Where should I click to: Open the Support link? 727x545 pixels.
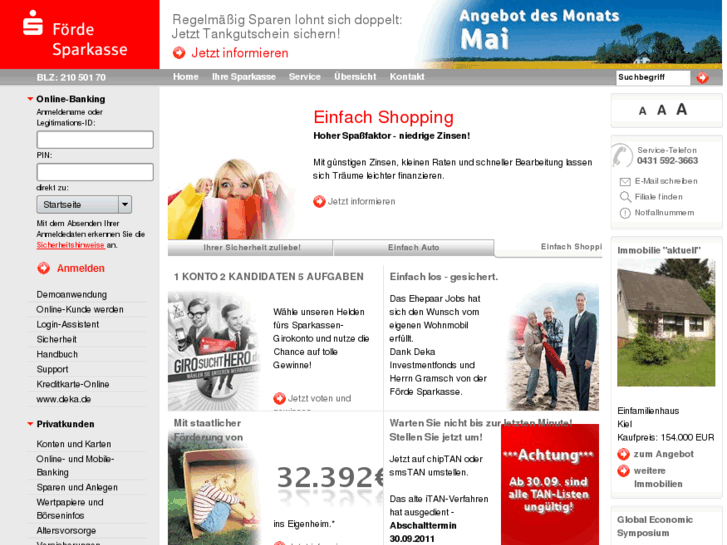point(52,369)
